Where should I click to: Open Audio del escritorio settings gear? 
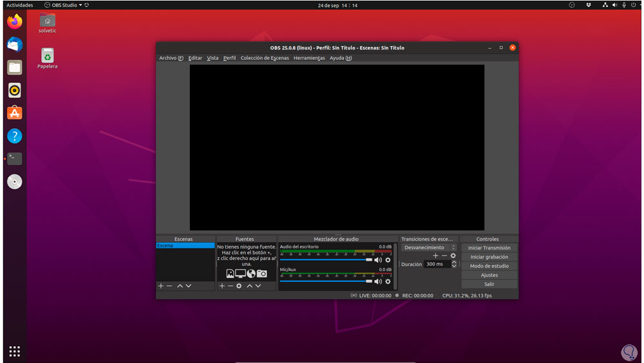(x=388, y=260)
